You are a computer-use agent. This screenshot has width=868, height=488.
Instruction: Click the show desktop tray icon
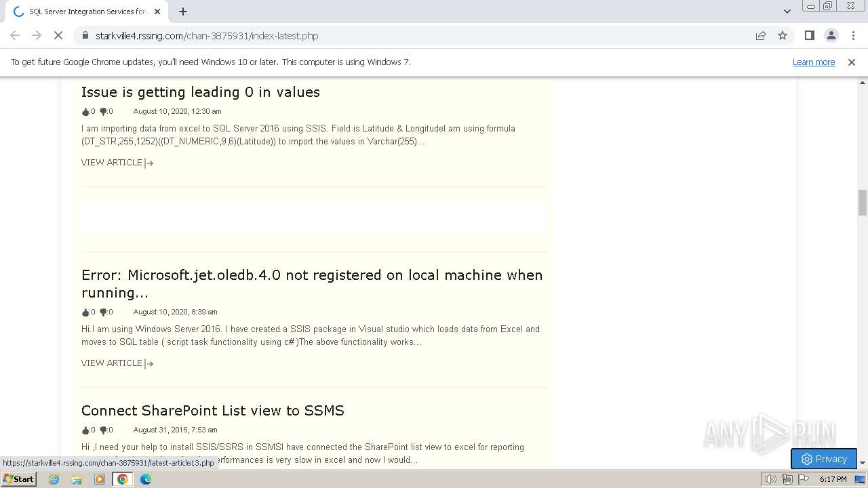[860, 479]
